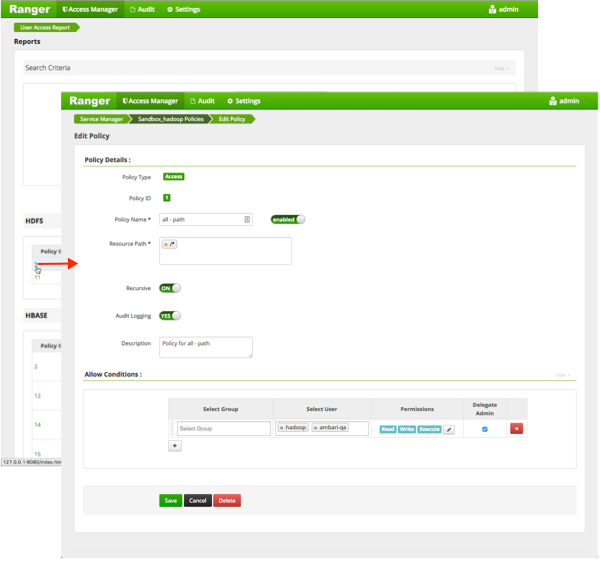The width and height of the screenshot is (600, 572).
Task: Remove the hadoop user tag
Action: click(282, 428)
